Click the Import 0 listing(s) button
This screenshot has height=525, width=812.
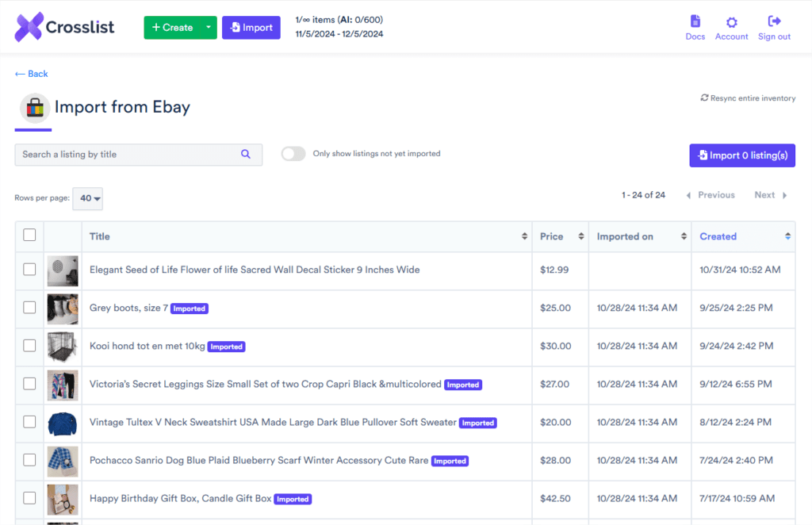click(742, 155)
